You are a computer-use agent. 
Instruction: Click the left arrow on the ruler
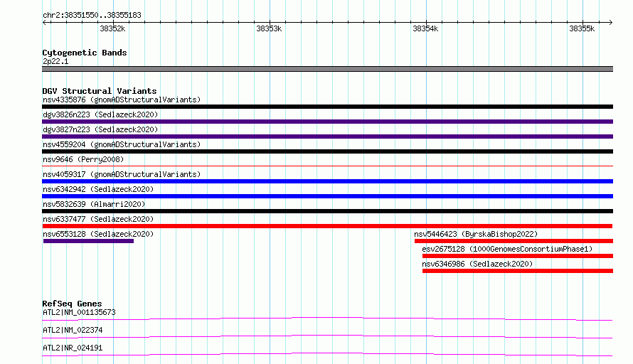(x=44, y=22)
